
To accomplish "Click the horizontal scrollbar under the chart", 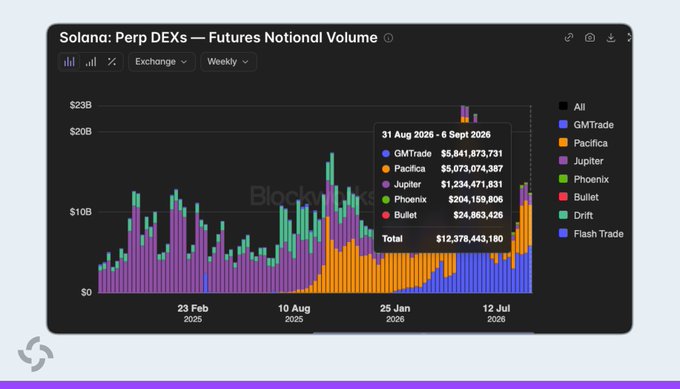I will [x=423, y=333].
